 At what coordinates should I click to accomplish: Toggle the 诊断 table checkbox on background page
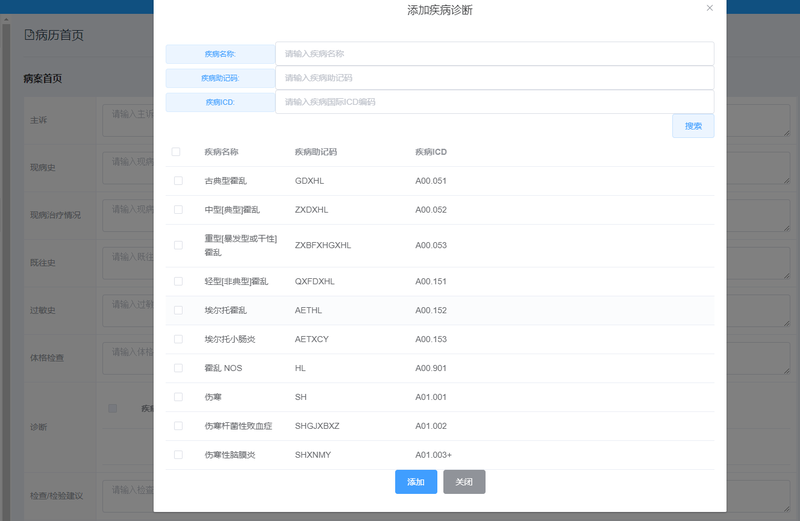click(113, 408)
